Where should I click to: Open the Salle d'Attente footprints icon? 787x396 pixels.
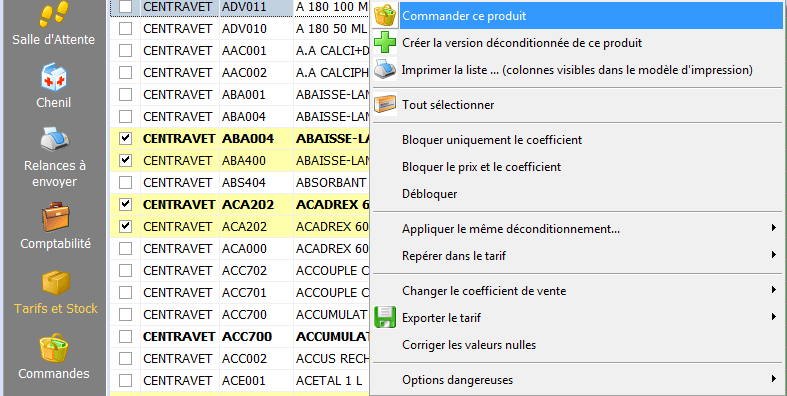(54, 14)
